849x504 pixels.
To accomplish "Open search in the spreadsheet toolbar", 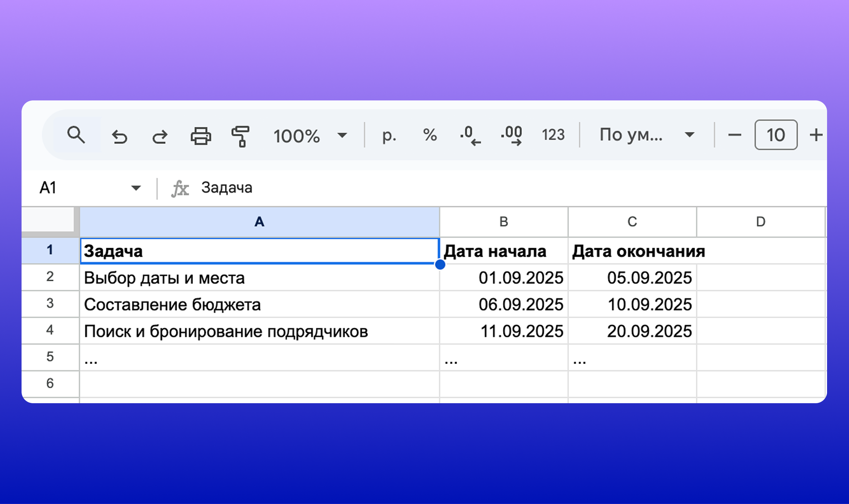I will coord(75,135).
